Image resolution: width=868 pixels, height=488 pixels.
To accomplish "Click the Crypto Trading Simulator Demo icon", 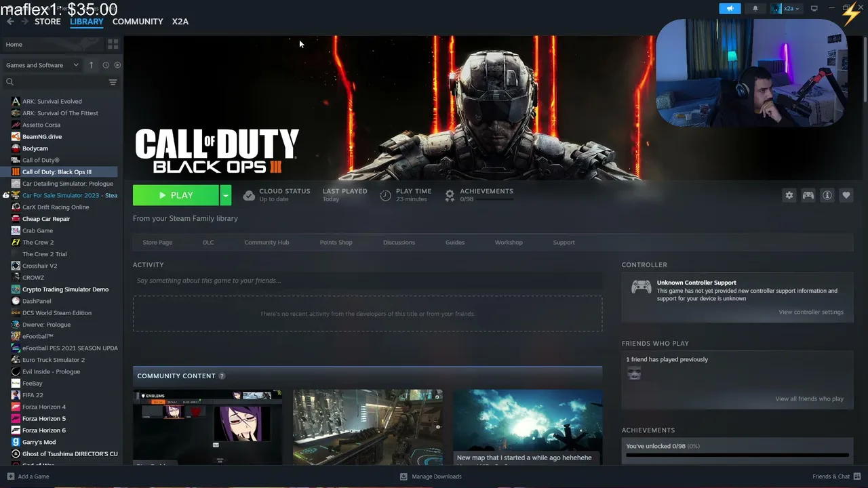I will tap(16, 289).
